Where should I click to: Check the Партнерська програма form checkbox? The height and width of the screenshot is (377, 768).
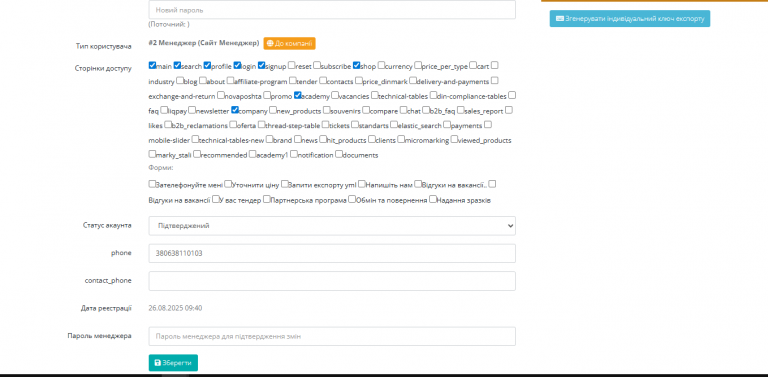[x=266, y=199]
